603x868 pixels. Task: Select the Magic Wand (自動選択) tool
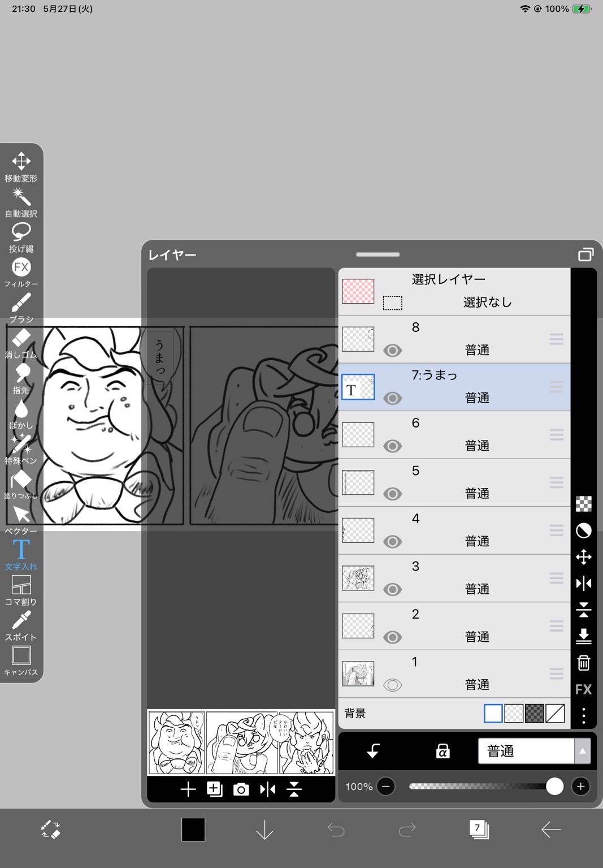pyautogui.click(x=21, y=202)
